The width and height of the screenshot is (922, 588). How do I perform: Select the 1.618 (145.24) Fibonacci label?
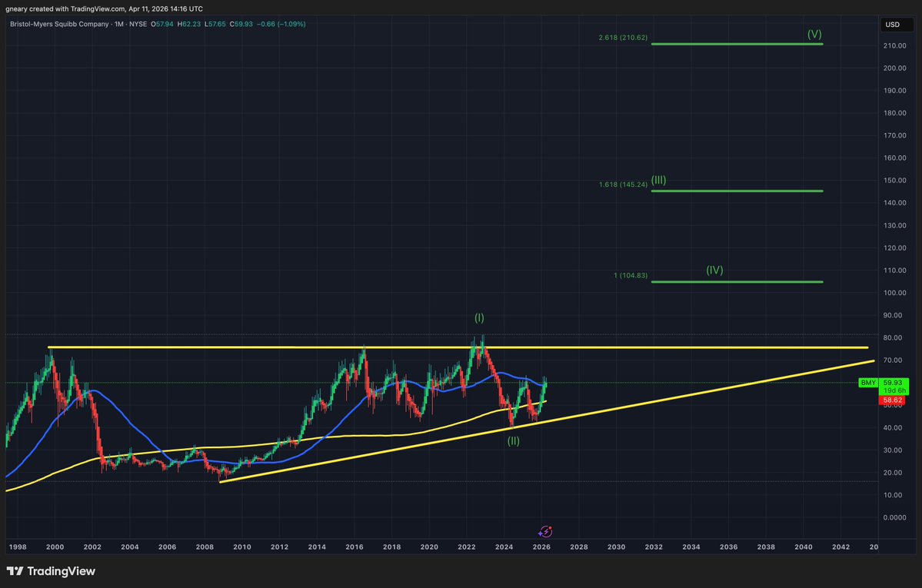tap(623, 184)
